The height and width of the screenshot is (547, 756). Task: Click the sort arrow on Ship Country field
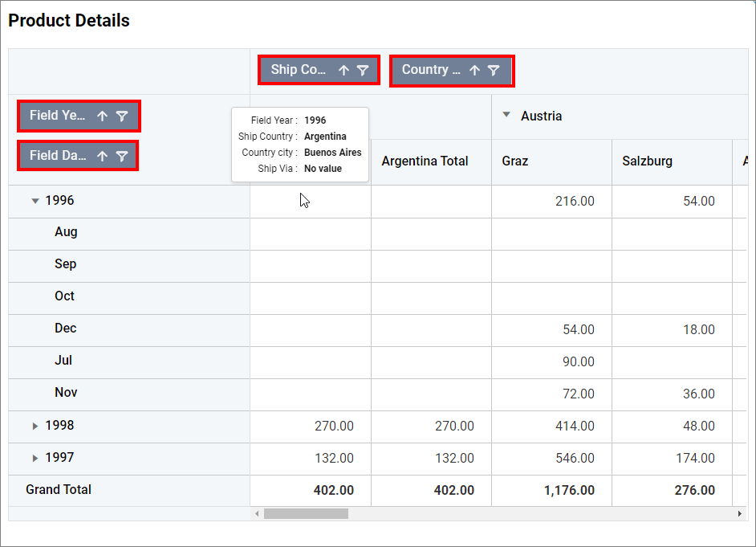343,71
